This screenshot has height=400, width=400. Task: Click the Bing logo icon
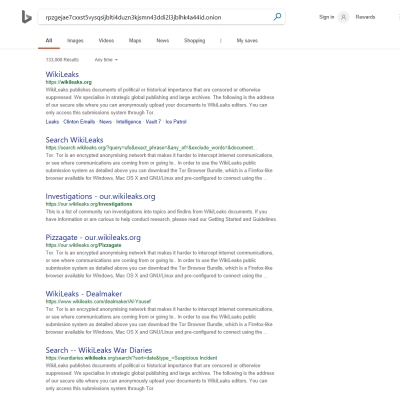(x=26, y=17)
